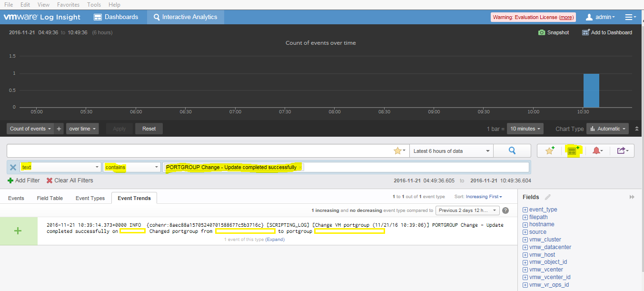Screen dimensions: 644x291
Task: Open 'Previous 2 days' comparison dropdown
Action: (467, 211)
